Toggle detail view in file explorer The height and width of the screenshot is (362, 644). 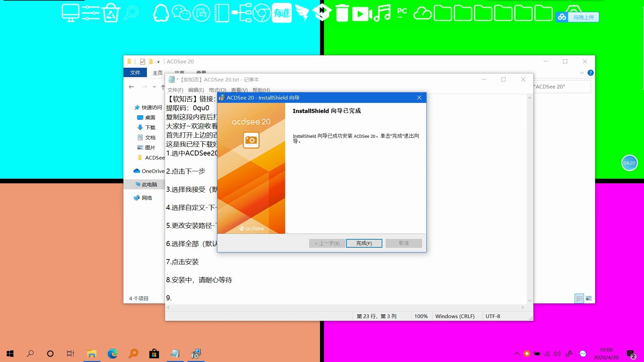coord(579,298)
